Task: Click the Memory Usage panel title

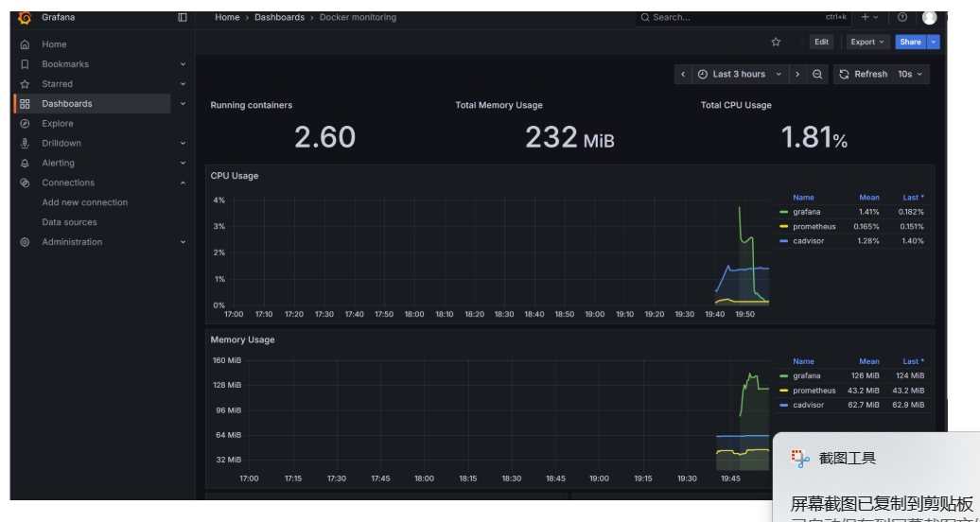Action: pos(242,340)
